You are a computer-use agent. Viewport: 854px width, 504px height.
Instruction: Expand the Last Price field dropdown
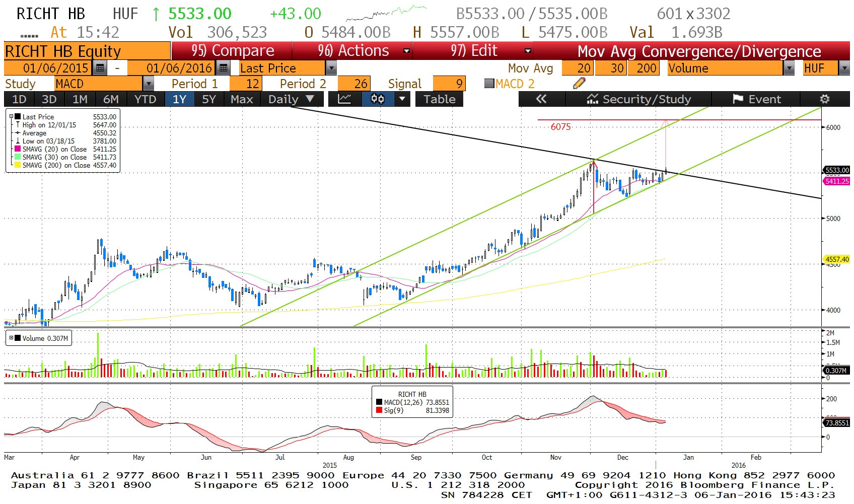[x=331, y=68]
